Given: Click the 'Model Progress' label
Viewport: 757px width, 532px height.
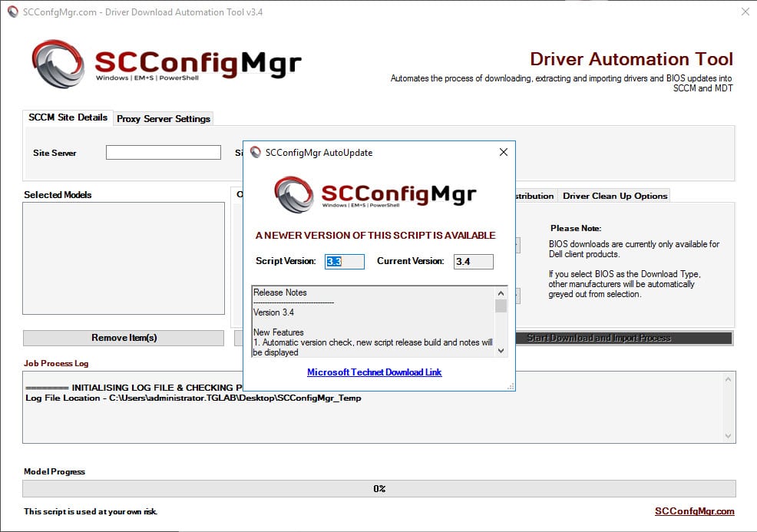Looking at the screenshot, I should coord(54,471).
